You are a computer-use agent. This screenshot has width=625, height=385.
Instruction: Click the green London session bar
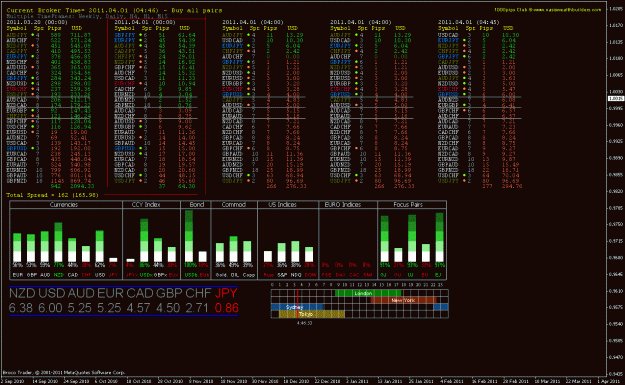(368, 293)
